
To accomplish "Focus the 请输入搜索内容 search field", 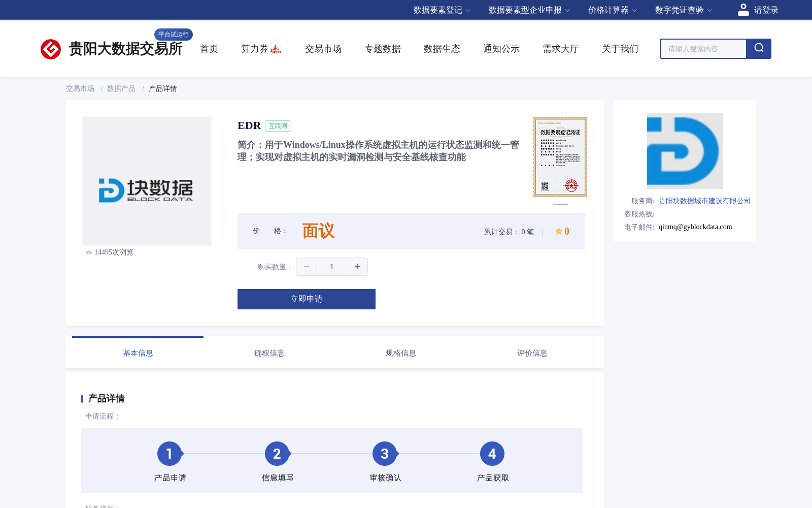I will point(703,49).
